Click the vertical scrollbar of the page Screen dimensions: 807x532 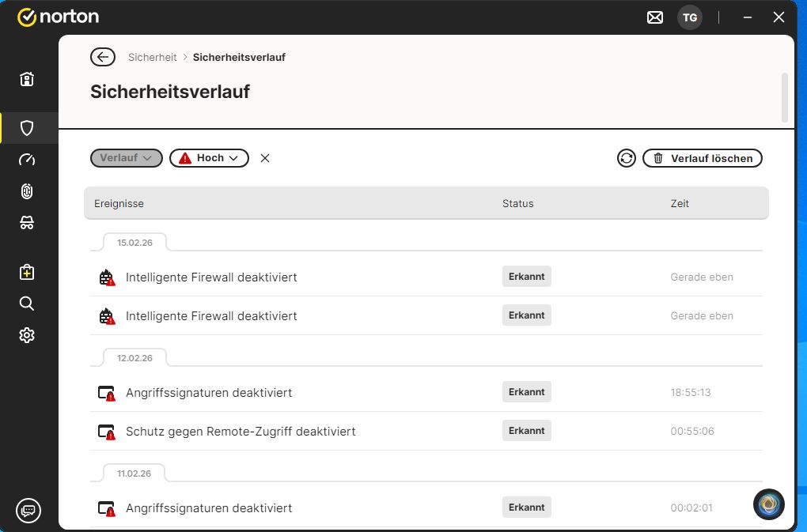785,97
